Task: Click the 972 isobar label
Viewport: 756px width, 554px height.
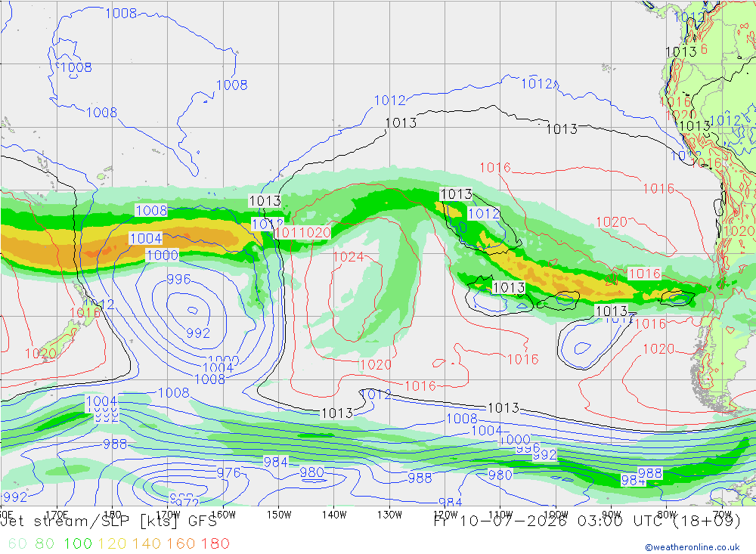Action: (187, 503)
